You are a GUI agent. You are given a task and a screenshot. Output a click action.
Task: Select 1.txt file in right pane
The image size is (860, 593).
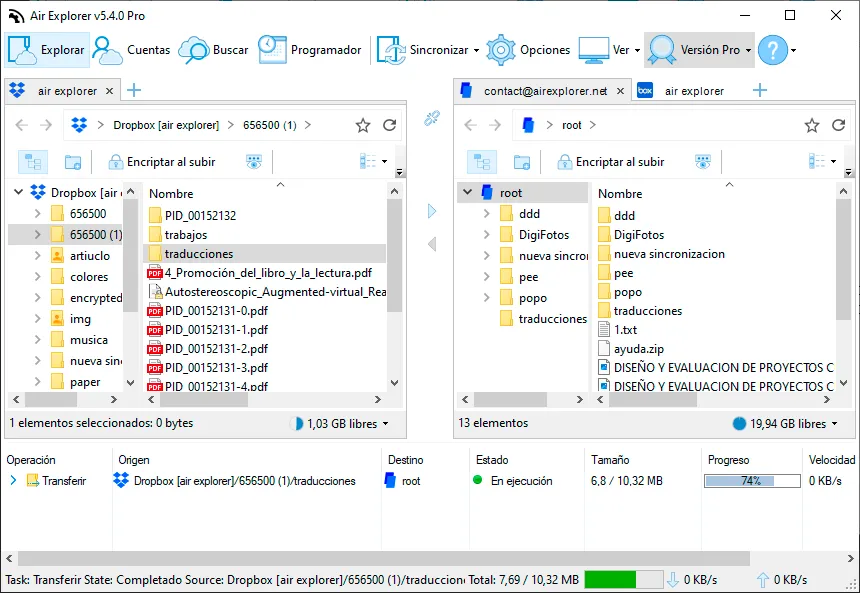pos(625,330)
